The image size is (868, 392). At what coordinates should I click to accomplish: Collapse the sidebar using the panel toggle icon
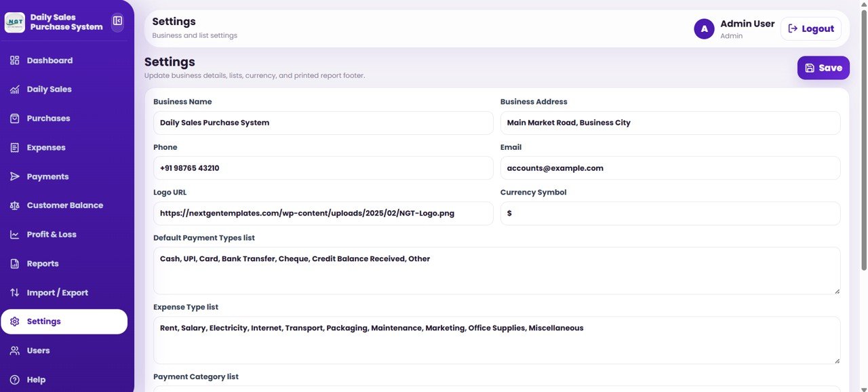pyautogui.click(x=117, y=21)
